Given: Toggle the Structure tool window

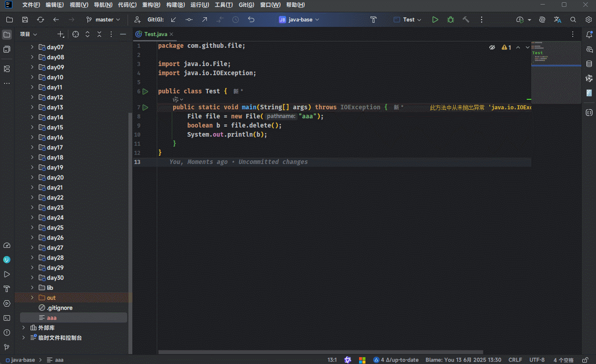Looking at the screenshot, I should tap(7, 69).
